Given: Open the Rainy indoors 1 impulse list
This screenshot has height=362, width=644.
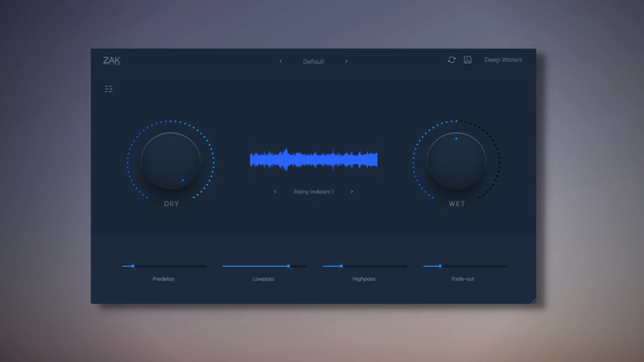Looking at the screenshot, I should point(313,192).
